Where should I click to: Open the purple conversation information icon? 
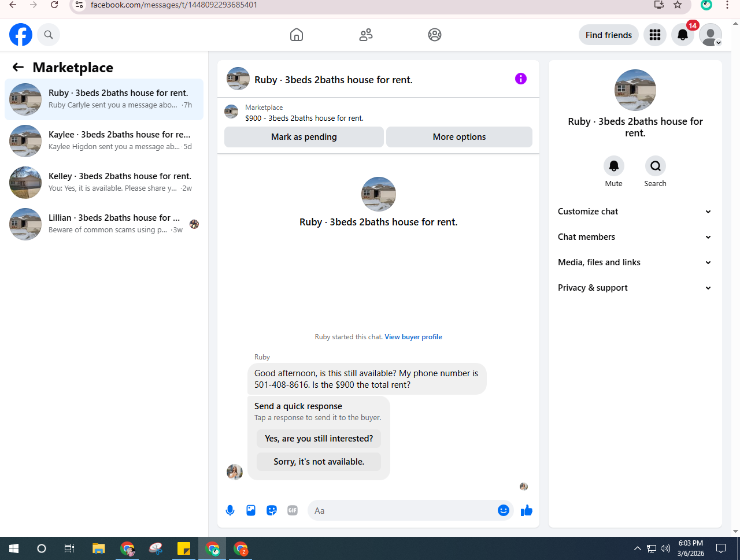[x=521, y=79]
